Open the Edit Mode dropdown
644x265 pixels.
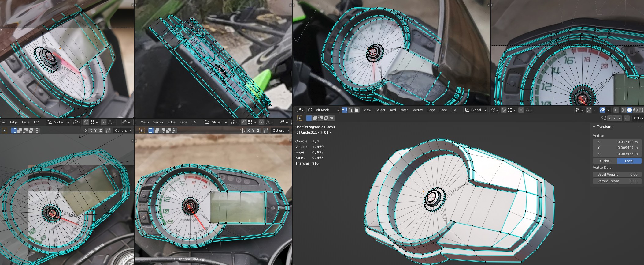[324, 110]
